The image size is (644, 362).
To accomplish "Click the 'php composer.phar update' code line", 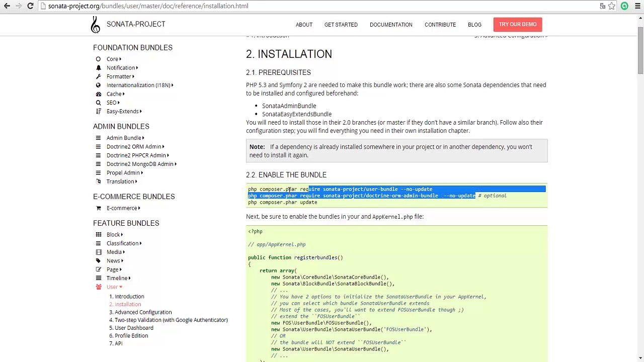I will pyautogui.click(x=282, y=202).
